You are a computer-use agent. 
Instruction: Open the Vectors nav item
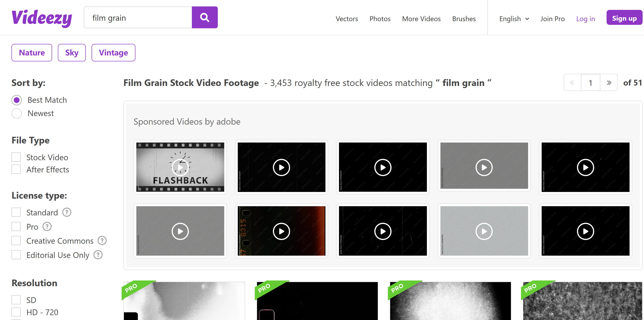pos(347,19)
